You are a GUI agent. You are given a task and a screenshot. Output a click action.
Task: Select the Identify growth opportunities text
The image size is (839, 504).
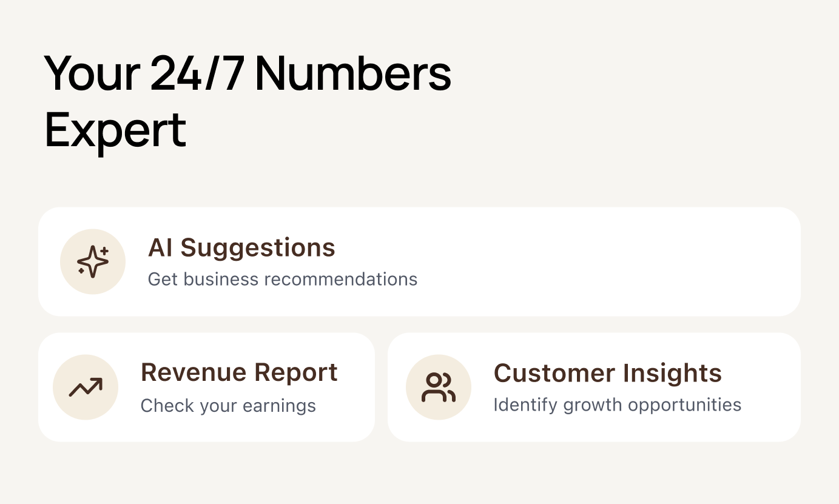pyautogui.click(x=618, y=405)
